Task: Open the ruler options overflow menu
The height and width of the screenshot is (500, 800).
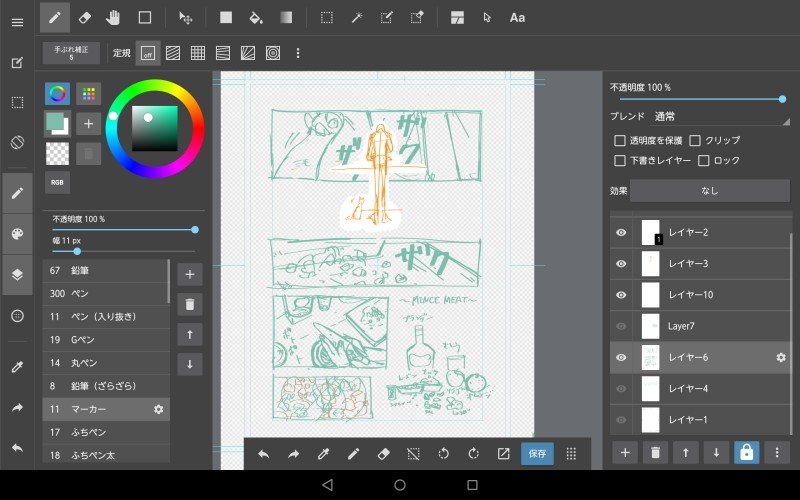Action: click(x=297, y=53)
